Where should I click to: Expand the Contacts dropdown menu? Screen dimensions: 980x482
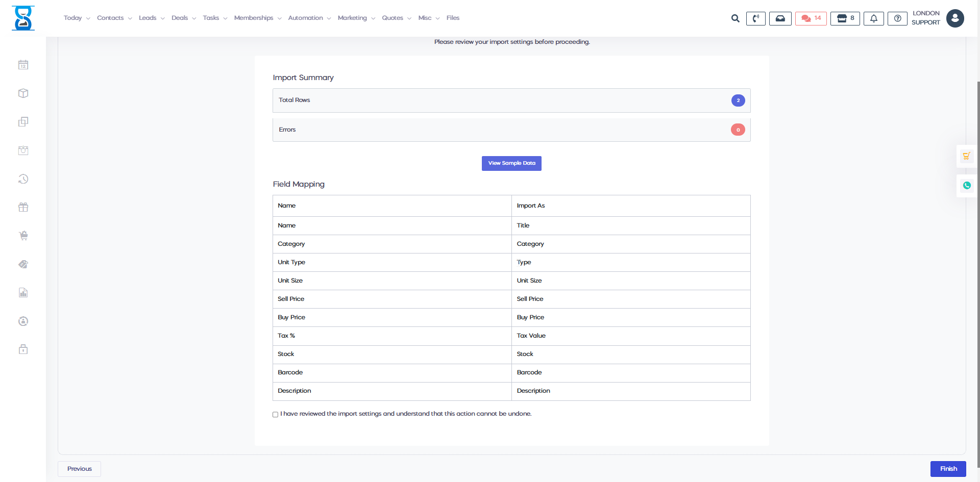point(114,18)
